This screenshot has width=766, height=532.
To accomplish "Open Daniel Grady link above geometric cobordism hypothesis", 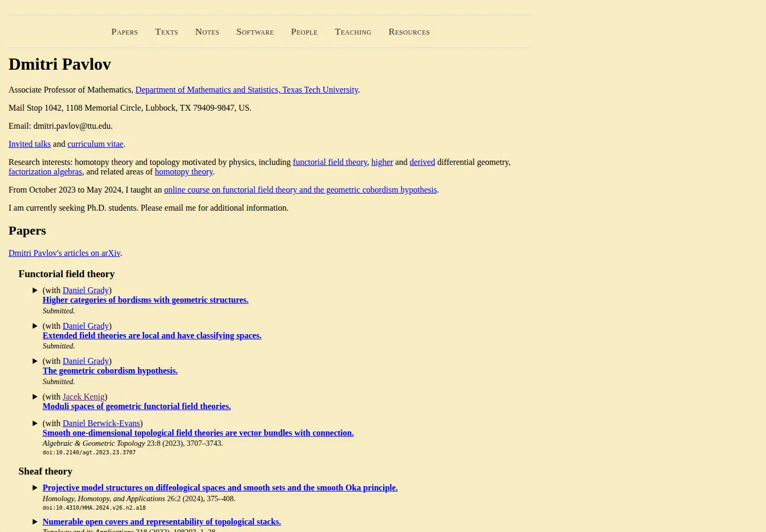I will point(86,361).
